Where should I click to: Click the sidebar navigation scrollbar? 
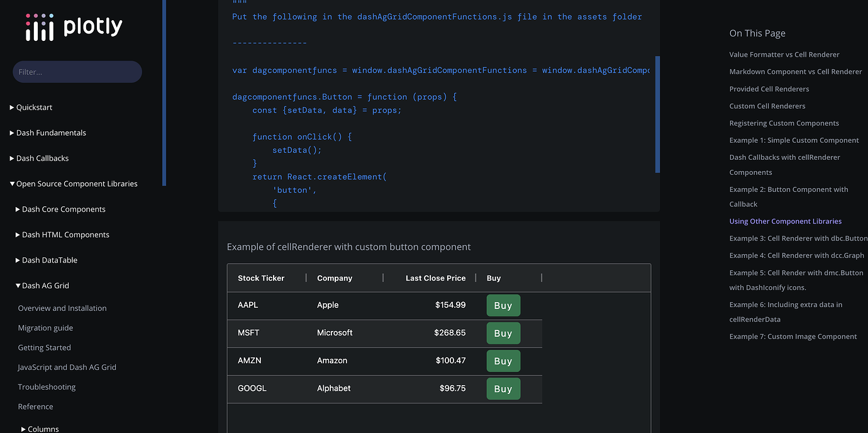click(x=164, y=93)
